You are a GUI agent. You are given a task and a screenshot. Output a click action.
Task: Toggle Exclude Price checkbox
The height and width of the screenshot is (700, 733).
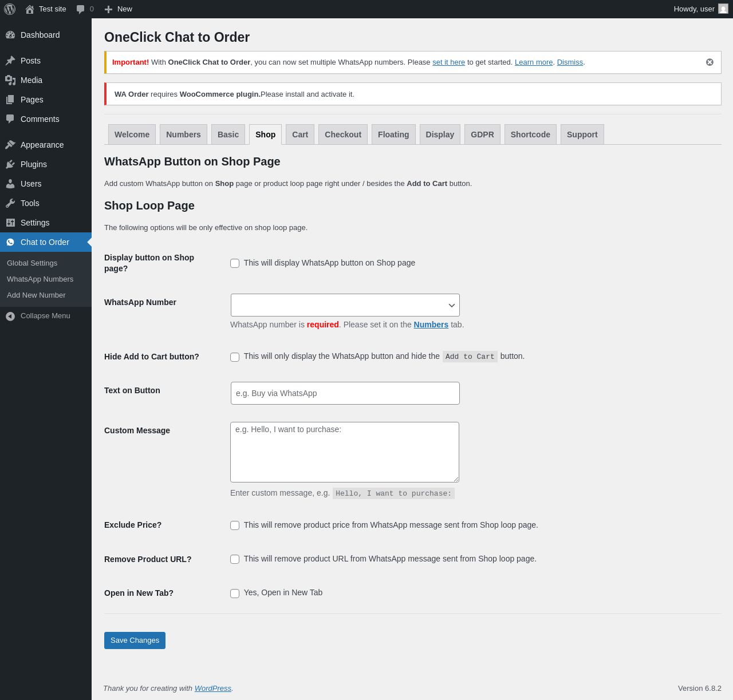[235, 525]
